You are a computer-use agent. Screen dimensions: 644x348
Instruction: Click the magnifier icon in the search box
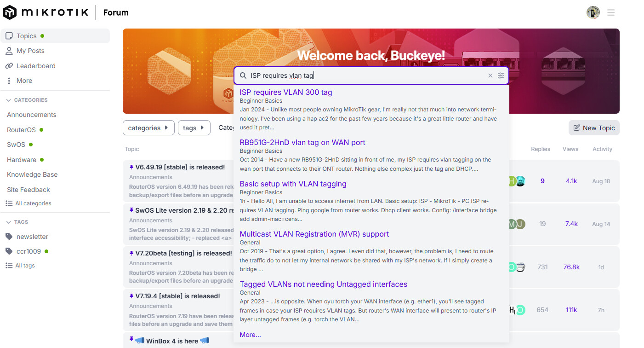(x=243, y=75)
